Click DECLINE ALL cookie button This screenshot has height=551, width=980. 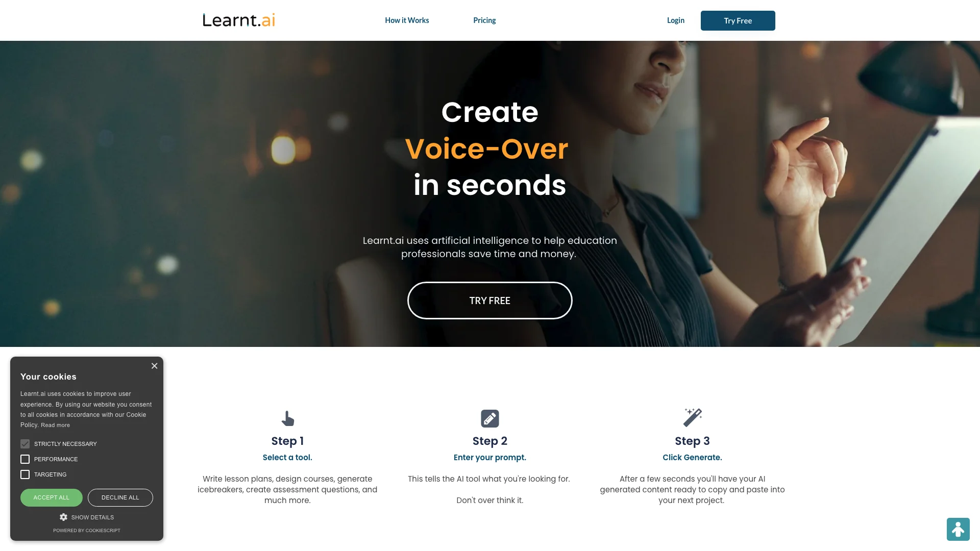pyautogui.click(x=120, y=497)
